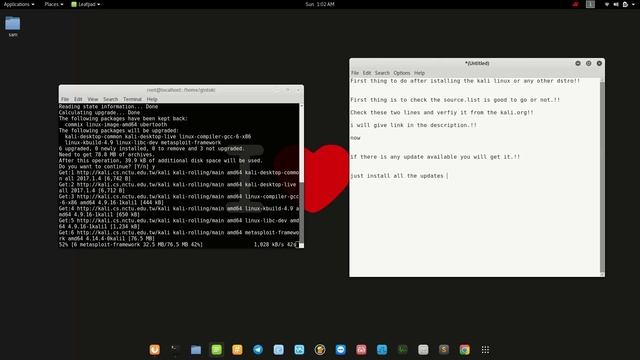Click 'First thing is to check the source.list' line
This screenshot has width=640, height=360.
(455, 100)
